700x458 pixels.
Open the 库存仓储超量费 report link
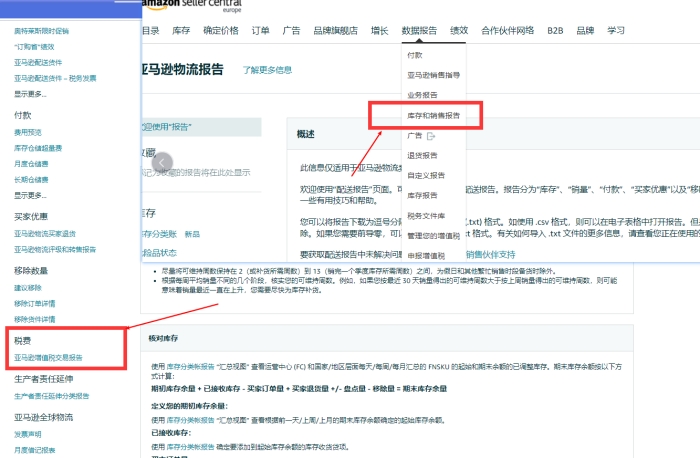click(38, 148)
